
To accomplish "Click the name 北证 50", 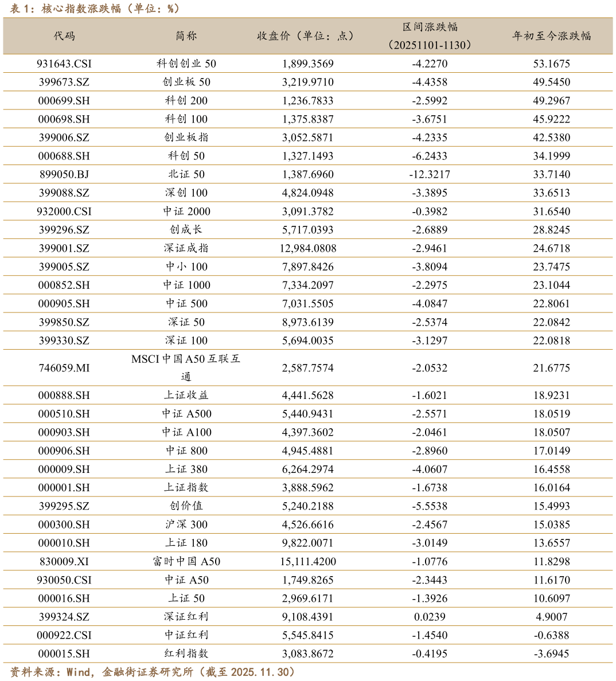I will coord(186,175).
